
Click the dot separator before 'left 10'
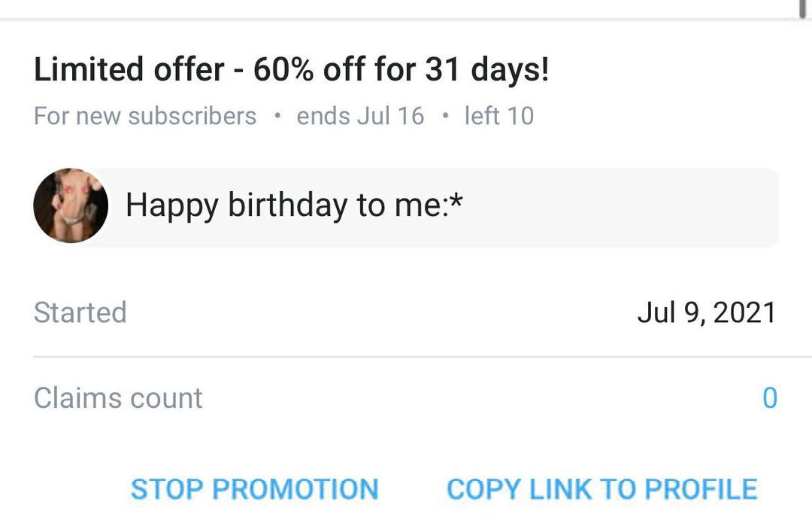click(445, 117)
